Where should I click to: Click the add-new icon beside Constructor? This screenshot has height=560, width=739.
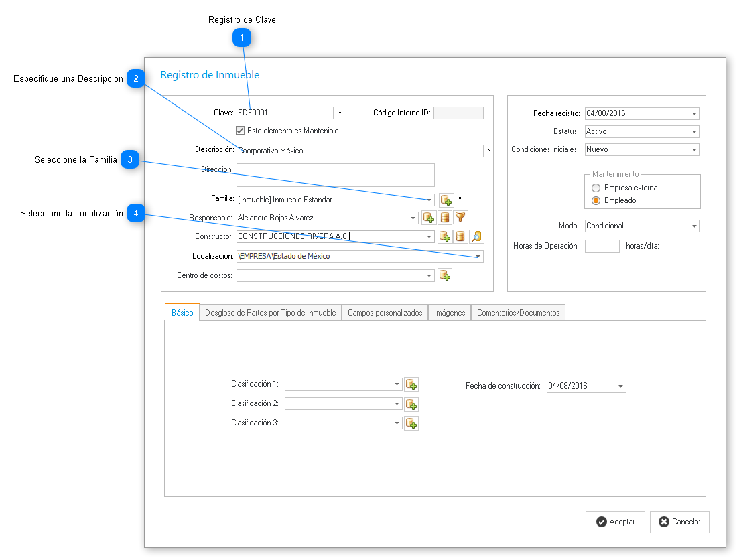click(444, 236)
